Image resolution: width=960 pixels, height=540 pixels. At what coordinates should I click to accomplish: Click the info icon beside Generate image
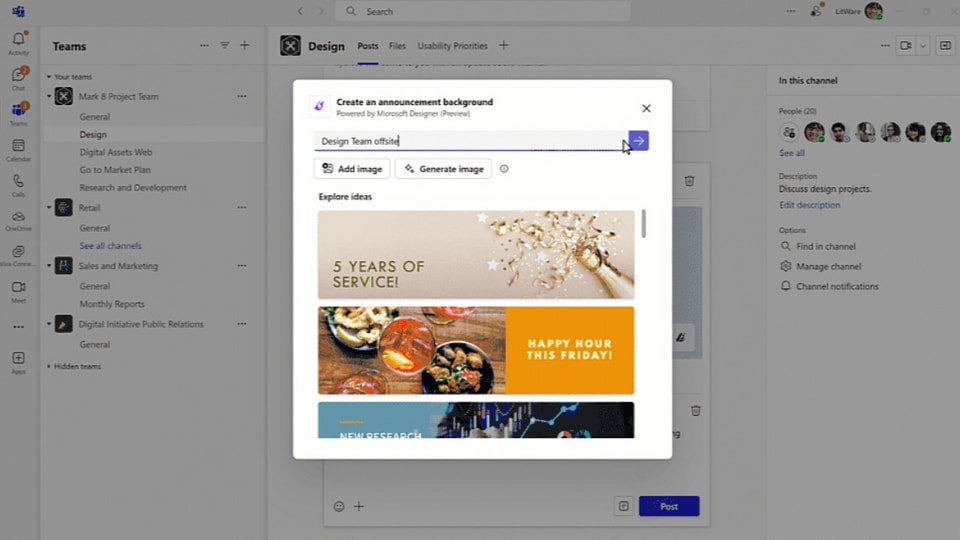click(504, 169)
